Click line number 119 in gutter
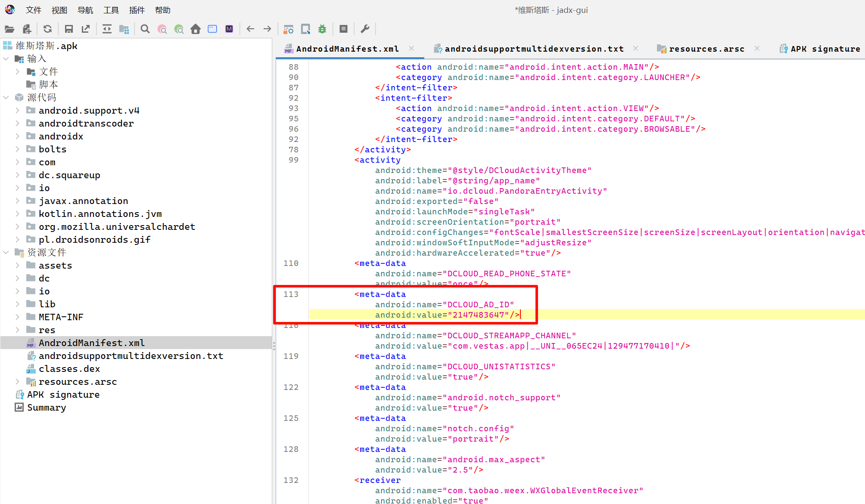This screenshot has width=865, height=504. coord(291,356)
